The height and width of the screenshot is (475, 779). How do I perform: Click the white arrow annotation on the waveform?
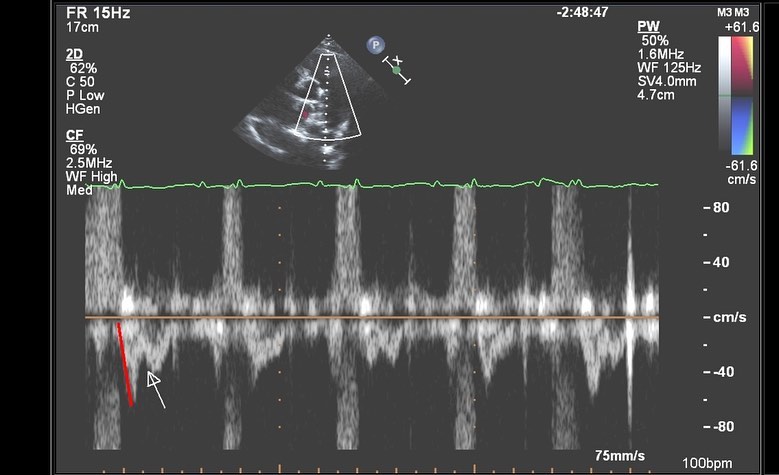pos(155,389)
